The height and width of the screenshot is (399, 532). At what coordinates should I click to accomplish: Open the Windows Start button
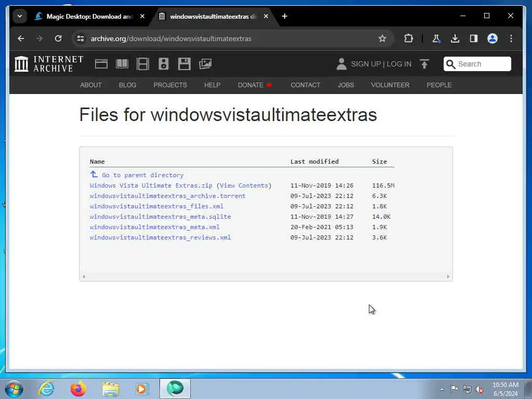(x=14, y=389)
